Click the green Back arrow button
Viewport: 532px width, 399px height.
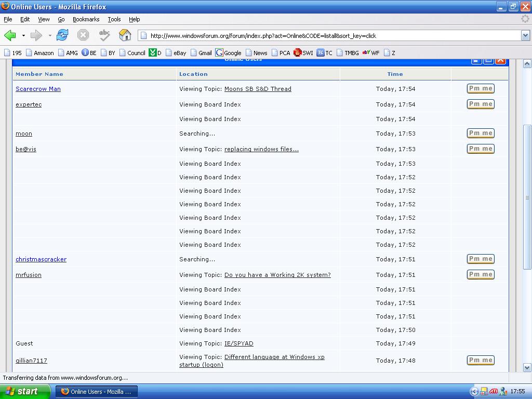10,35
